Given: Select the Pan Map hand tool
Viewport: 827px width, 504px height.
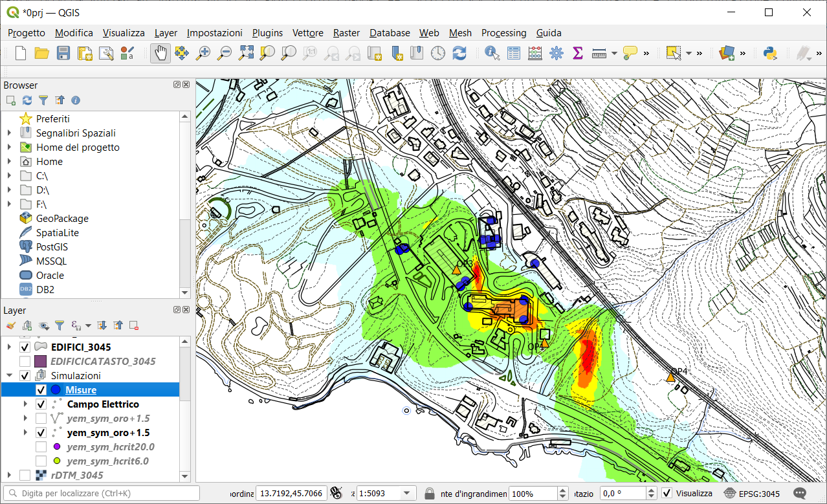Looking at the screenshot, I should click(x=160, y=53).
